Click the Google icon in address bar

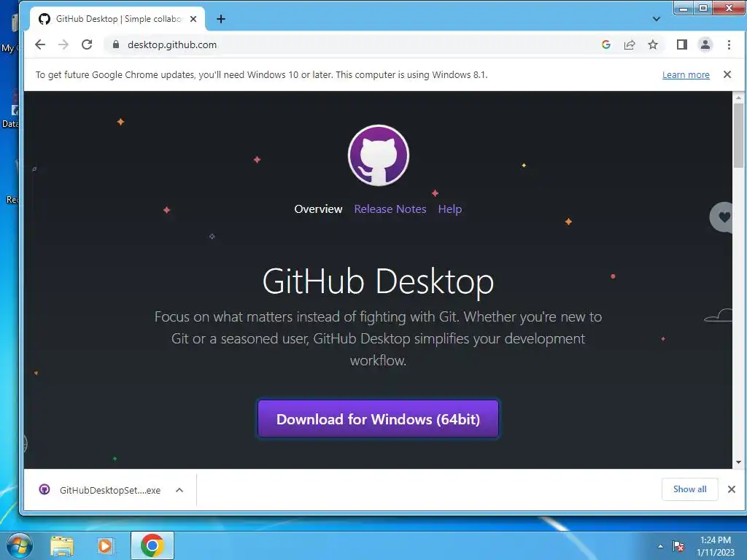coord(606,44)
